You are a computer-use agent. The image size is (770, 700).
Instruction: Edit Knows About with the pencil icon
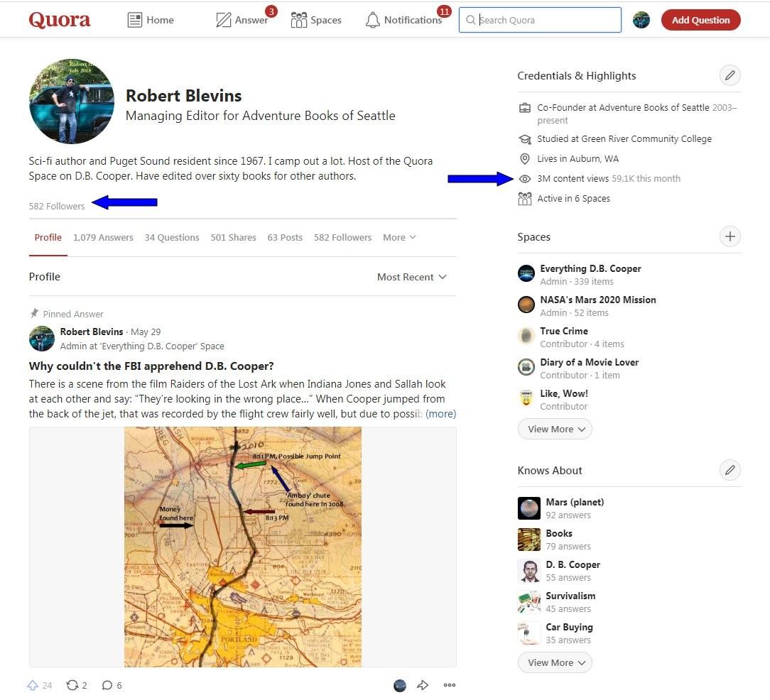coord(730,470)
